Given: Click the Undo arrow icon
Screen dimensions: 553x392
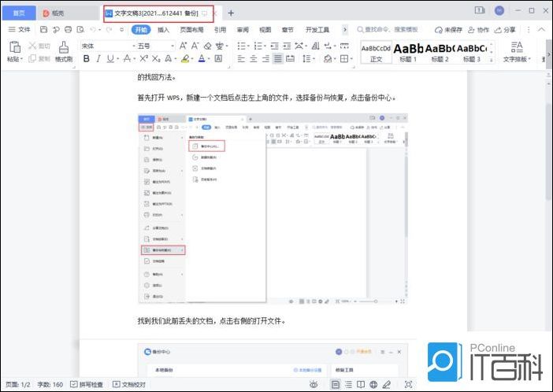Looking at the screenshot, I should (93, 30).
